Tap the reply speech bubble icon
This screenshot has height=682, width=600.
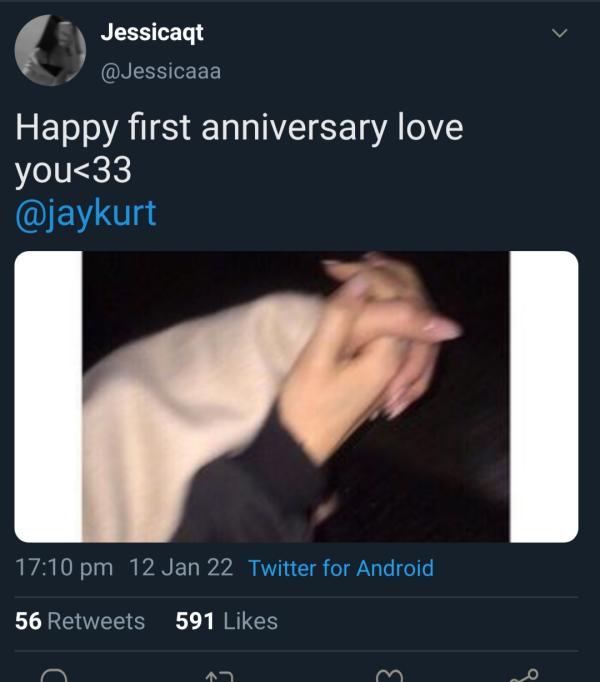pyautogui.click(x=55, y=676)
